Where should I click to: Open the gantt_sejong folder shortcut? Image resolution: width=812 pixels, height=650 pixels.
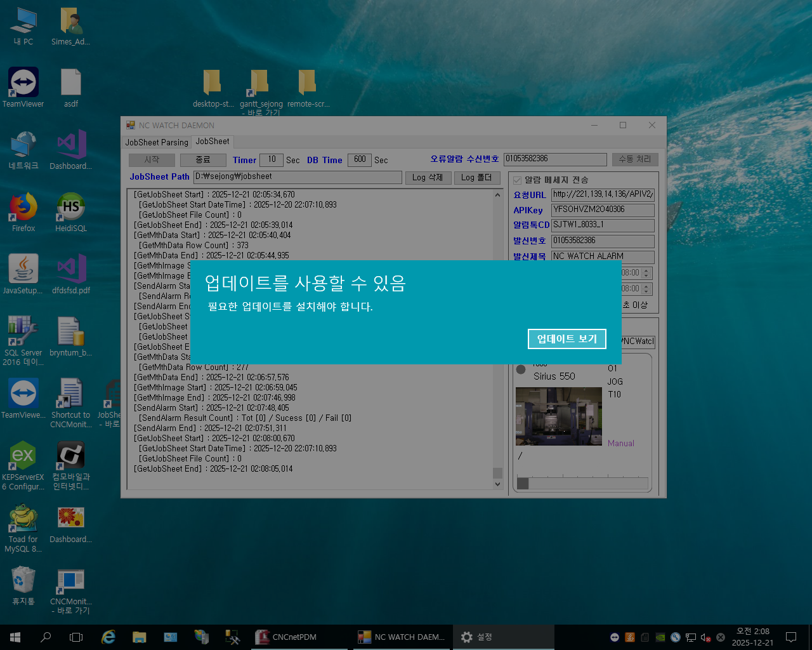click(x=259, y=83)
